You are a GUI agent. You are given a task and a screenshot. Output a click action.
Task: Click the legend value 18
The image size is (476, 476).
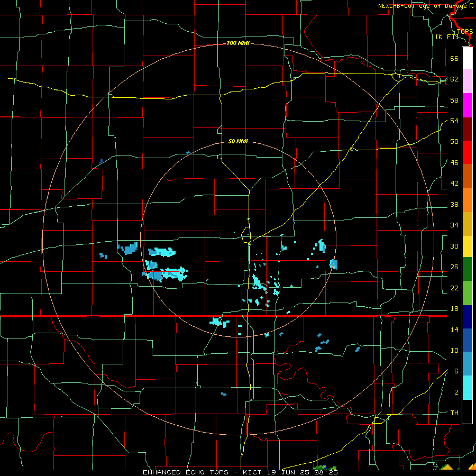(454, 309)
